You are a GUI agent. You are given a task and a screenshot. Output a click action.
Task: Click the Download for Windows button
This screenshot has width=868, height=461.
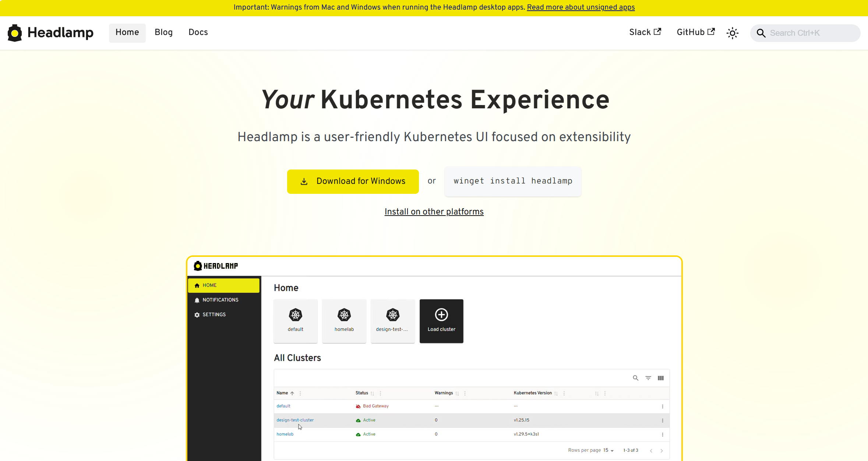[x=353, y=181]
